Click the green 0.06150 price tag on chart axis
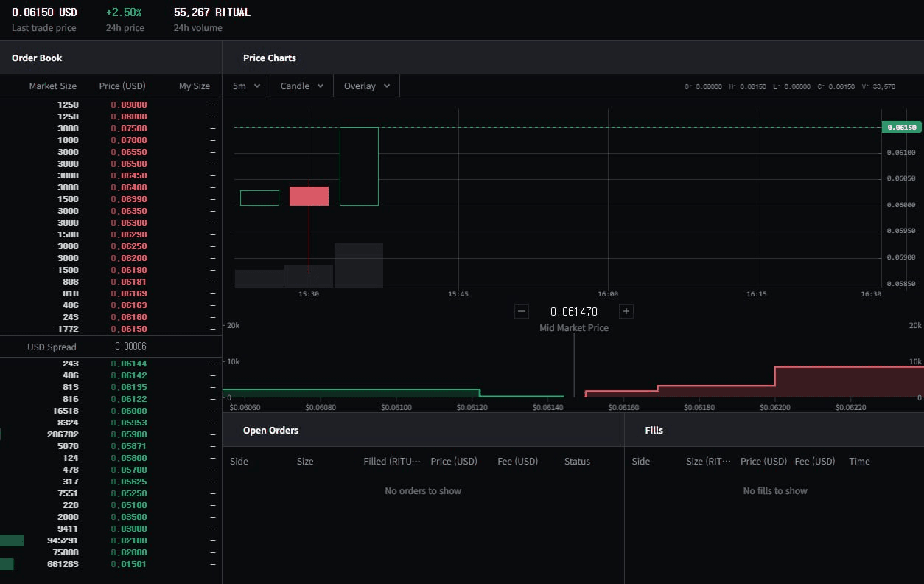924x584 pixels. (x=901, y=127)
